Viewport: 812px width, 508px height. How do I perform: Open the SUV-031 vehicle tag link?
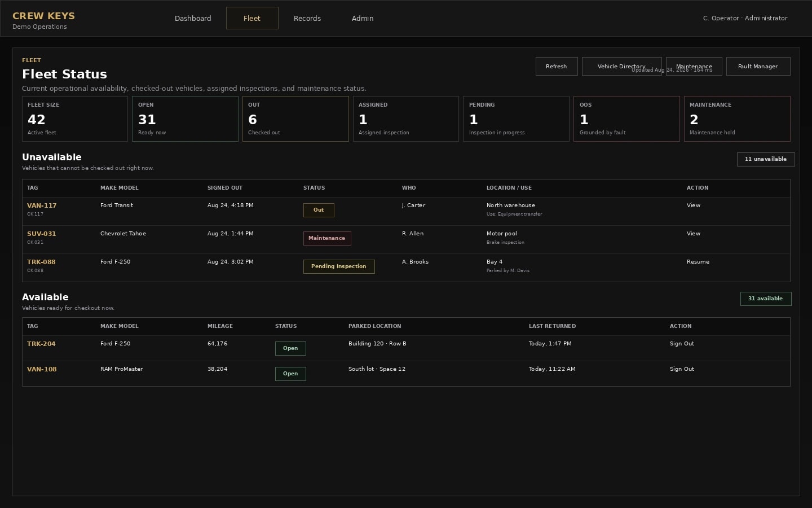(42, 234)
